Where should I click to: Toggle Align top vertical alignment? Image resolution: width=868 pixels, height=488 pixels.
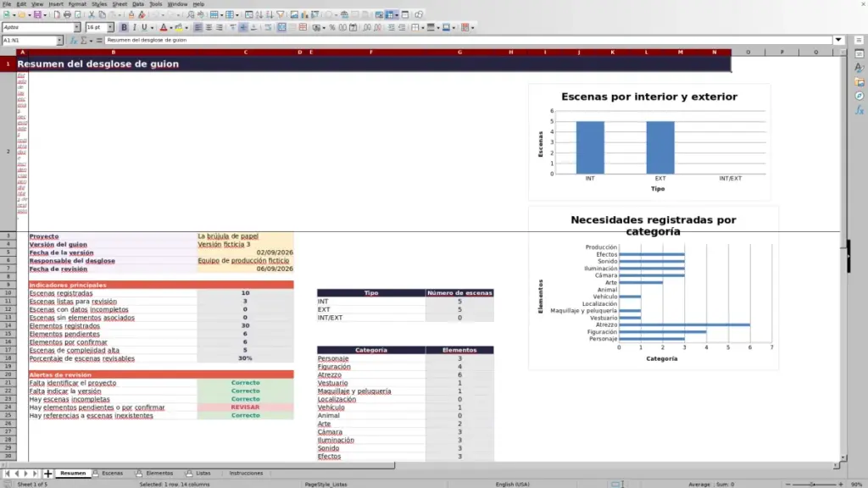(233, 27)
